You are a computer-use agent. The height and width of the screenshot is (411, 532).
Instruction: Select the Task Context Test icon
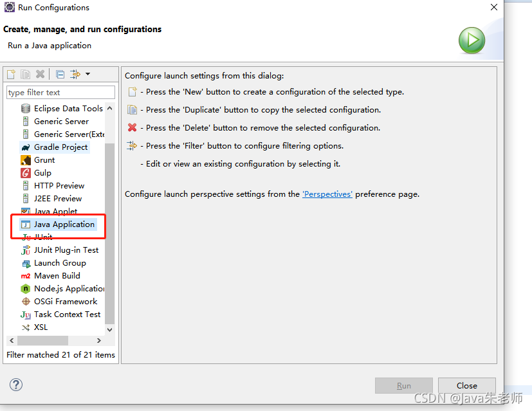(26, 315)
